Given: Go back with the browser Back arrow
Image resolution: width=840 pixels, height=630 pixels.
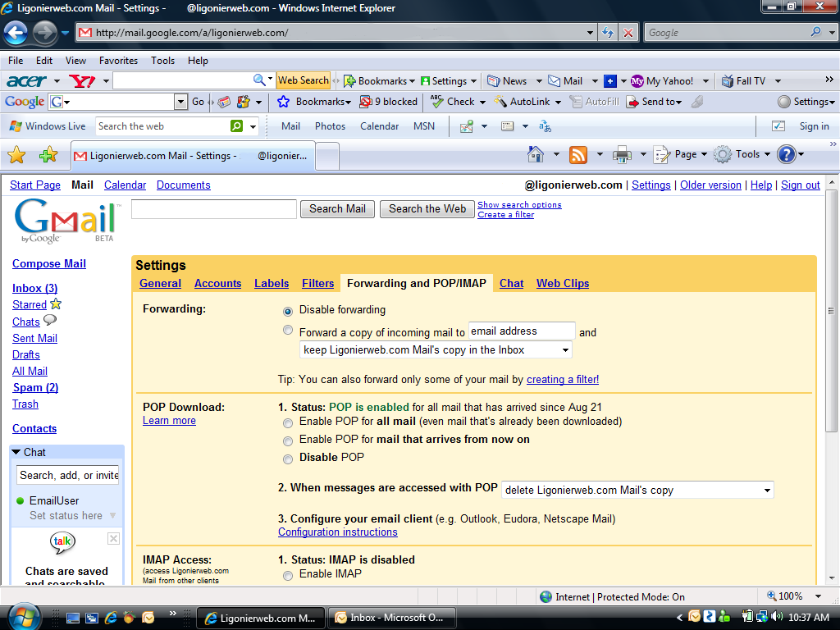Looking at the screenshot, I should pyautogui.click(x=16, y=33).
